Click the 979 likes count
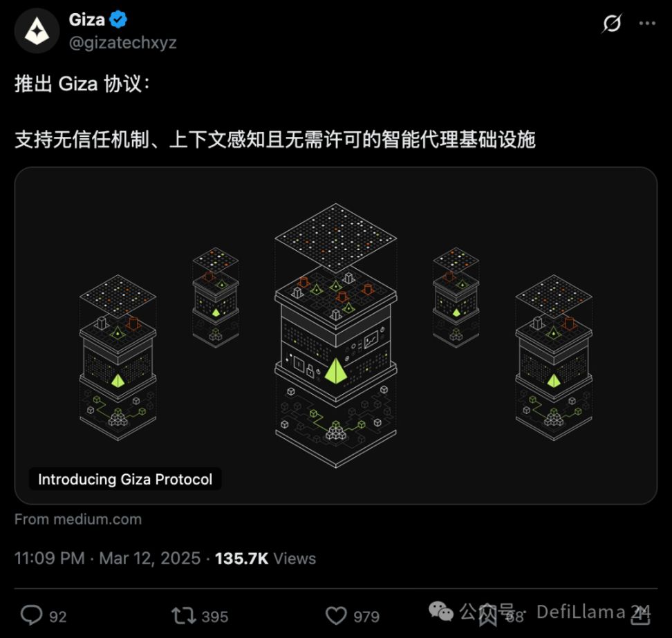The width and height of the screenshot is (672, 638). pos(366,617)
